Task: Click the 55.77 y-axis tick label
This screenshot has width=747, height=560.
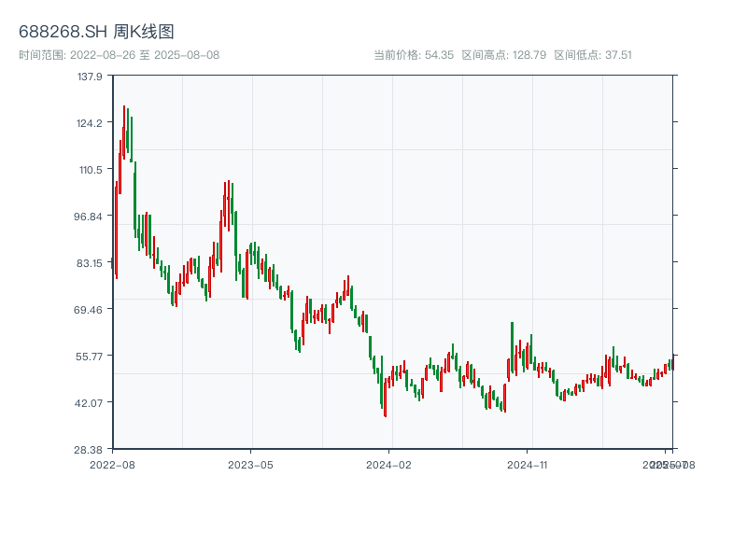Action: [90, 357]
